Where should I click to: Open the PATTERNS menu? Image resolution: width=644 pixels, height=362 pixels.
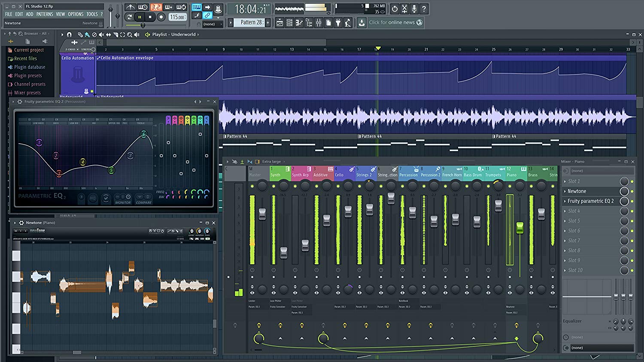[45, 14]
